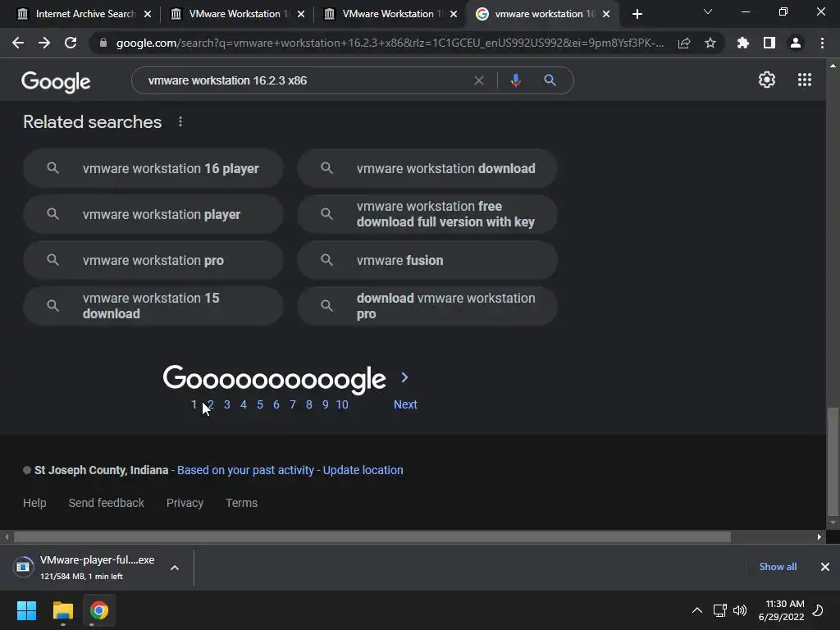This screenshot has width=840, height=630.
Task: Click Based on your past activity
Action: tap(245, 470)
